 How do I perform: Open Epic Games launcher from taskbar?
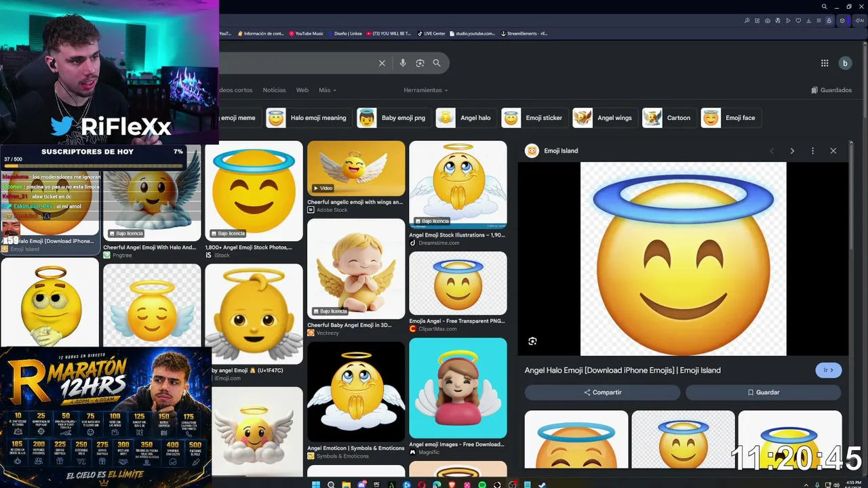click(x=376, y=485)
